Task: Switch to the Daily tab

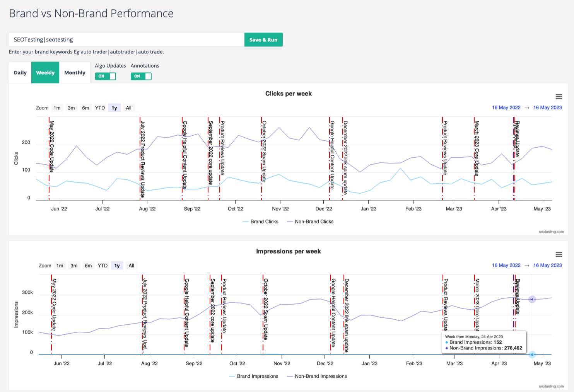Action: [20, 73]
